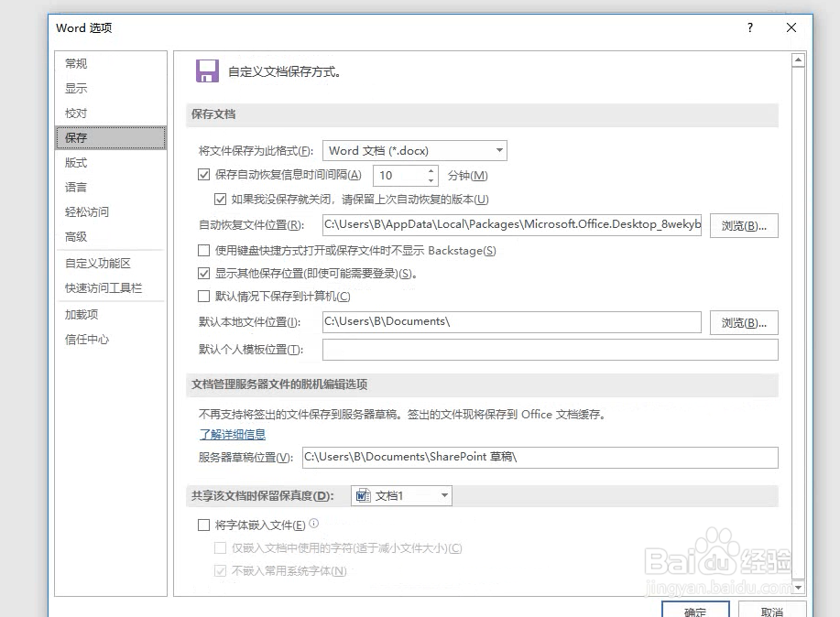Image resolution: width=840 pixels, height=617 pixels.
Task: Click the 不再支持将签出的文件 description text
Action: (x=402, y=415)
